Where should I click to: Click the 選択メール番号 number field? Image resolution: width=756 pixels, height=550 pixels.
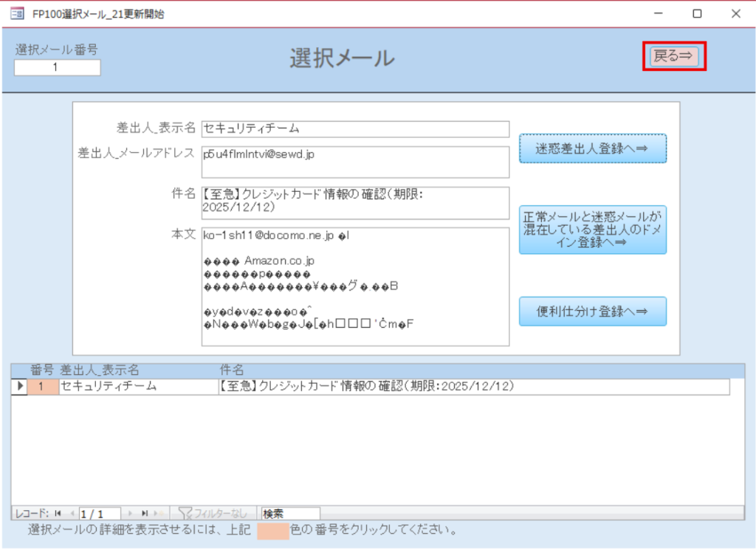tap(57, 68)
